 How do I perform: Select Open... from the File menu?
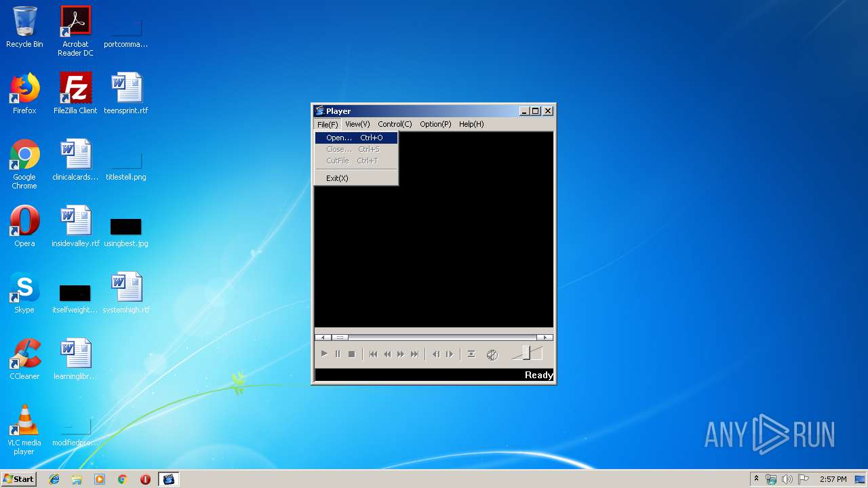356,138
